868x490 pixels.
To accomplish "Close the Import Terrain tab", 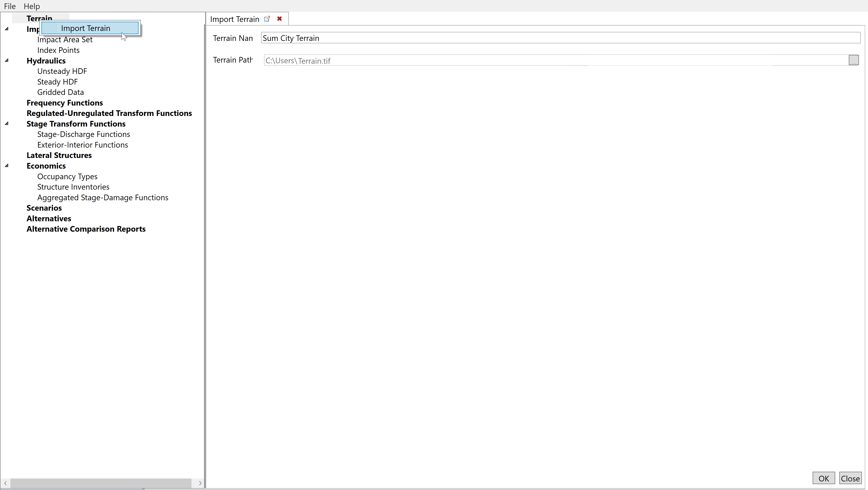I will point(279,19).
